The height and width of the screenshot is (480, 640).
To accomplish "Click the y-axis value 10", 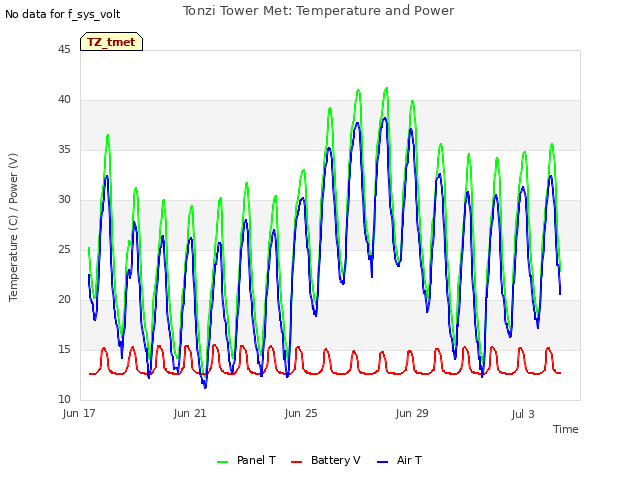I will pyautogui.click(x=64, y=400).
